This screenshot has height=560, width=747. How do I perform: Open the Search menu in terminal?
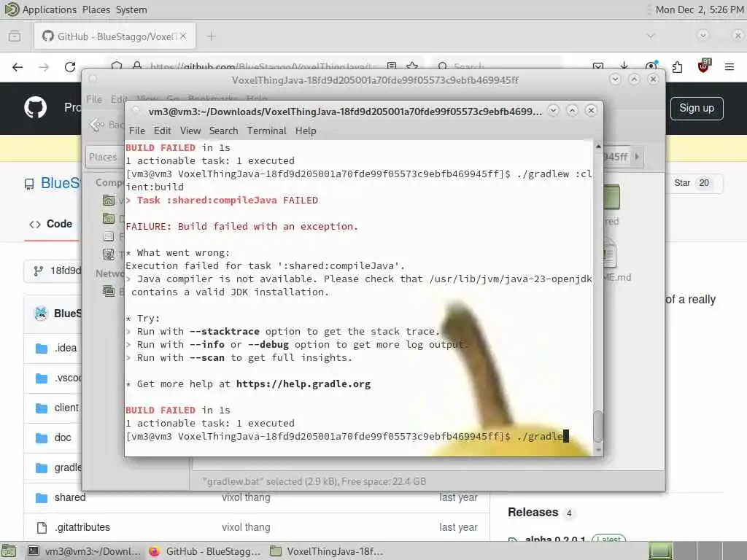tap(223, 131)
